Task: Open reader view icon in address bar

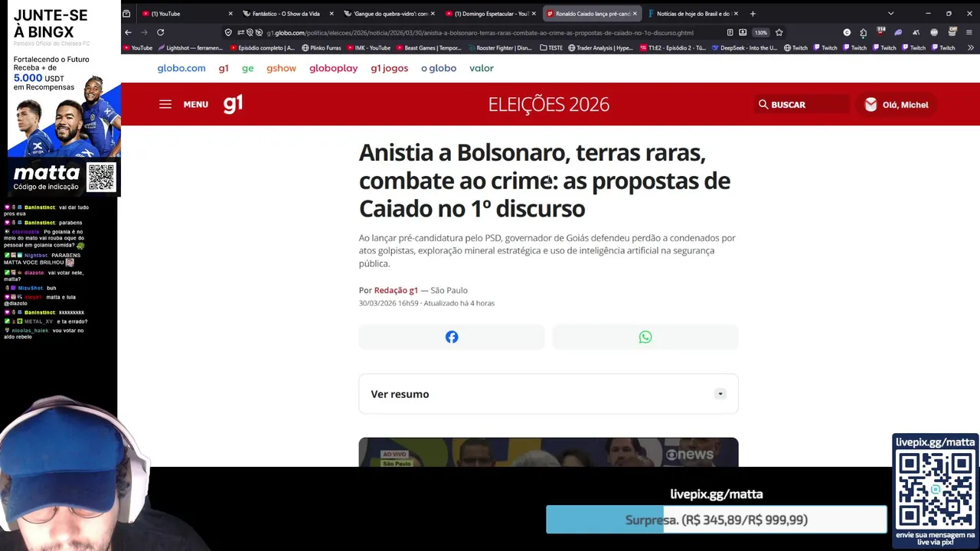Action: coord(730,32)
